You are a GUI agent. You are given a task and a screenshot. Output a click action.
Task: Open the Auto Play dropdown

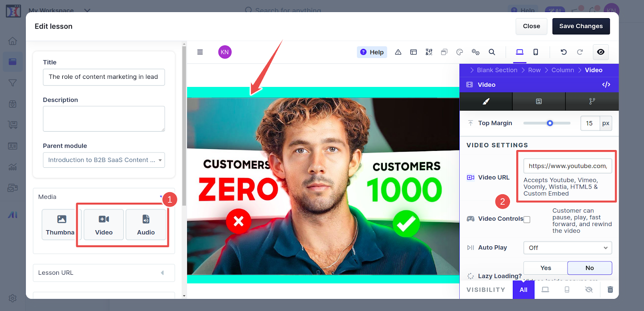coord(568,248)
